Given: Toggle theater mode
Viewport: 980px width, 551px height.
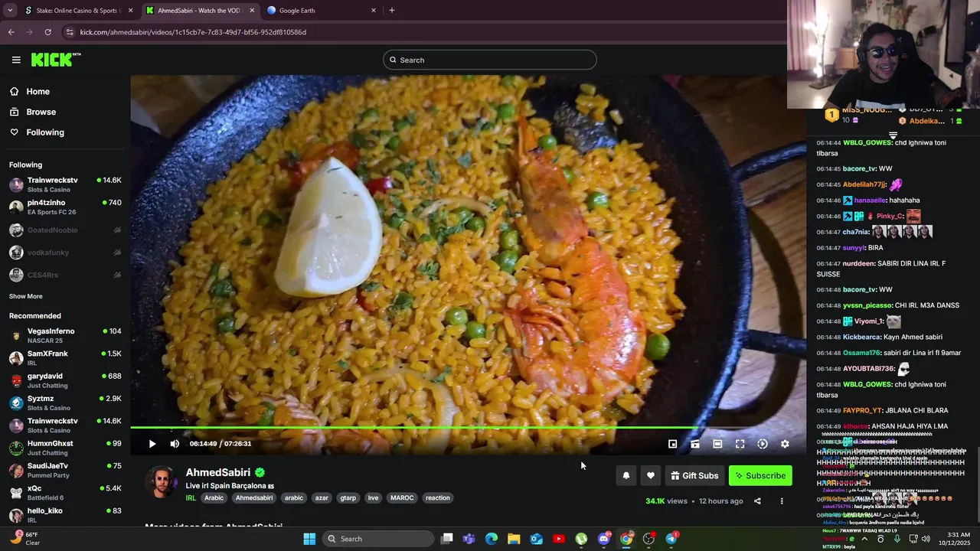Looking at the screenshot, I should 717,444.
